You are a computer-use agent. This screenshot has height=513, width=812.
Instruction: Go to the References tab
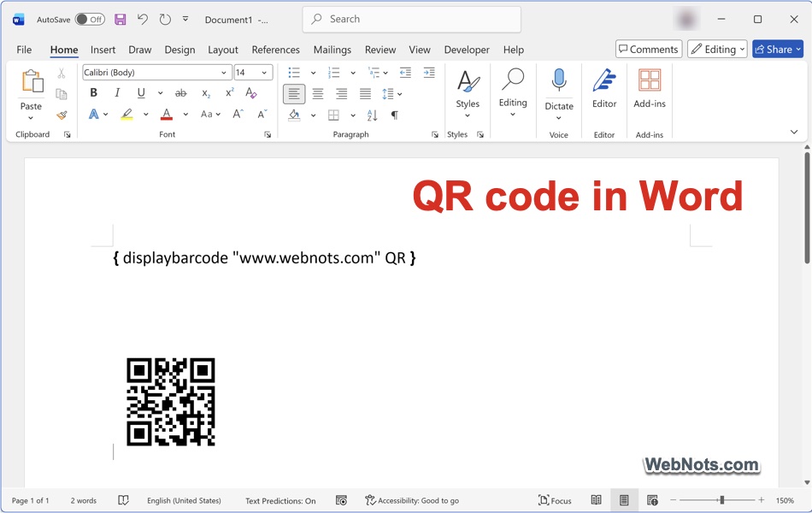tap(275, 50)
